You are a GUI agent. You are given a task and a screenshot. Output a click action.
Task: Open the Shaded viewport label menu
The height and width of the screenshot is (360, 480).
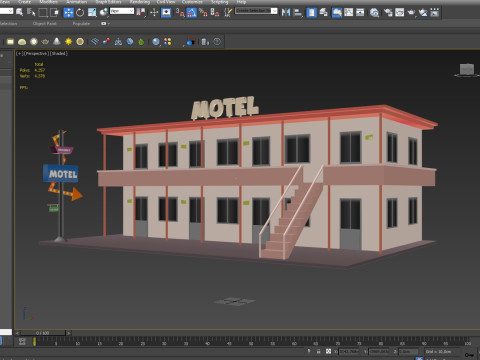pyautogui.click(x=59, y=53)
